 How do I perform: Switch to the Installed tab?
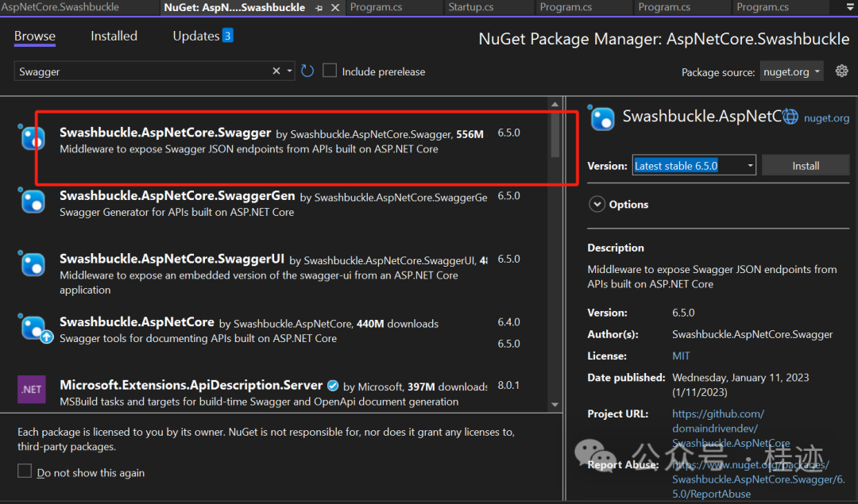(x=114, y=36)
